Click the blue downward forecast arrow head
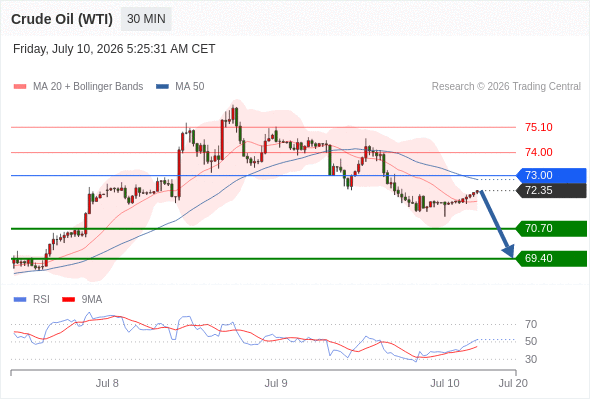Image resolution: width=590 pixels, height=400 pixels. click(509, 251)
